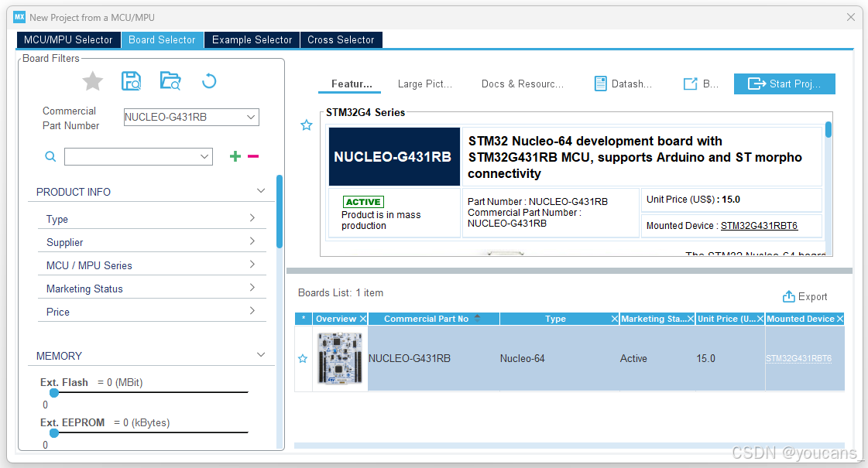Show favorite boards star filter
This screenshot has height=468, width=868.
pos(92,81)
